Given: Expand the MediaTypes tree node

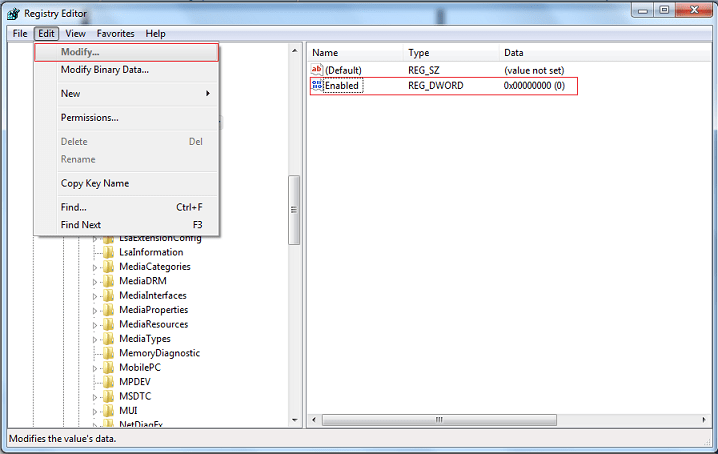Looking at the screenshot, I should [x=96, y=339].
